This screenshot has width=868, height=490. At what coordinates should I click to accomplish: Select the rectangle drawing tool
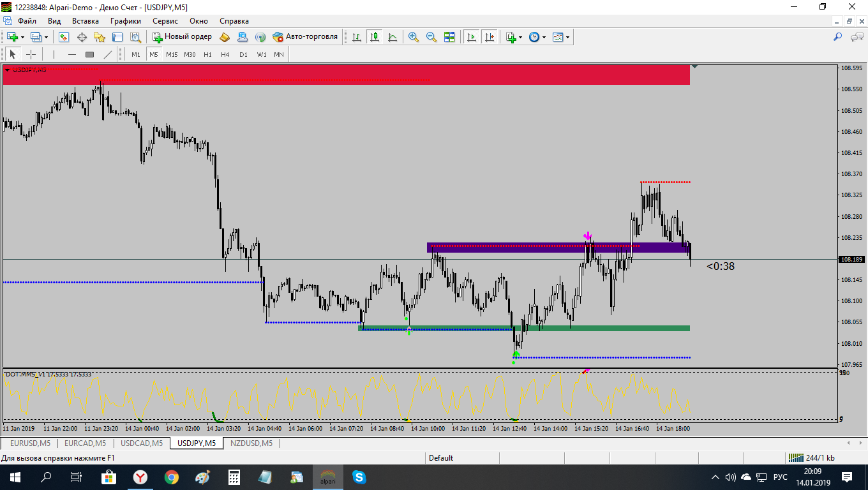click(89, 54)
